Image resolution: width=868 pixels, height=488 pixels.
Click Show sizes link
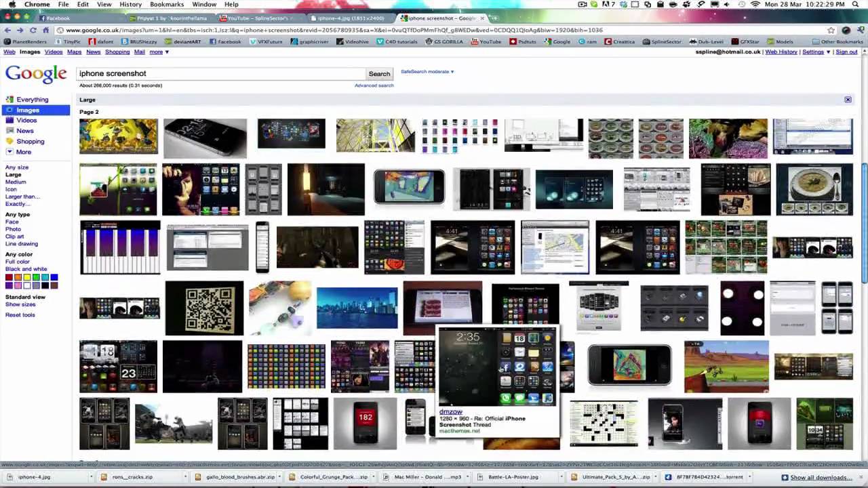coord(20,304)
